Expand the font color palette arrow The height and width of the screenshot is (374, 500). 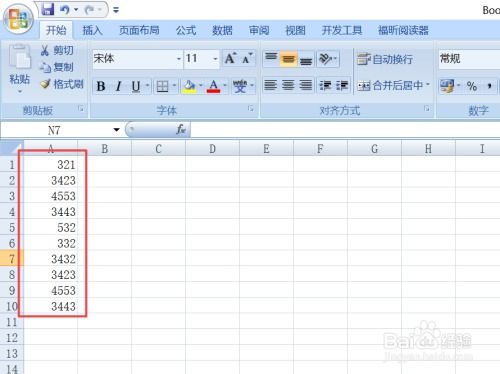225,86
